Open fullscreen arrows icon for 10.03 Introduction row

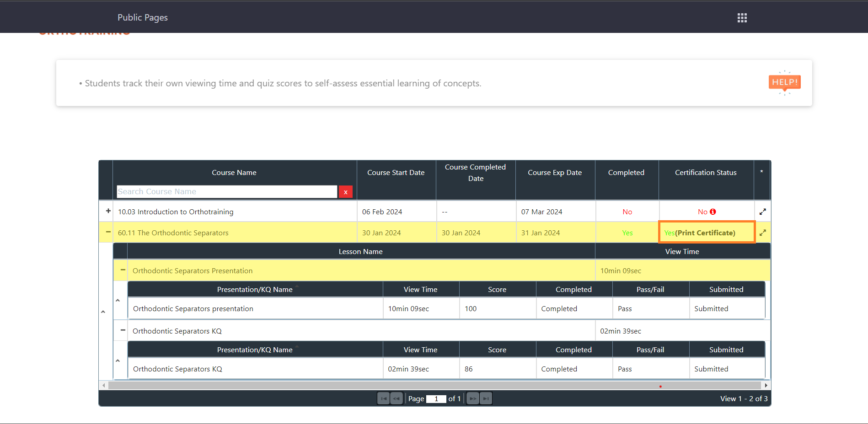pos(762,212)
